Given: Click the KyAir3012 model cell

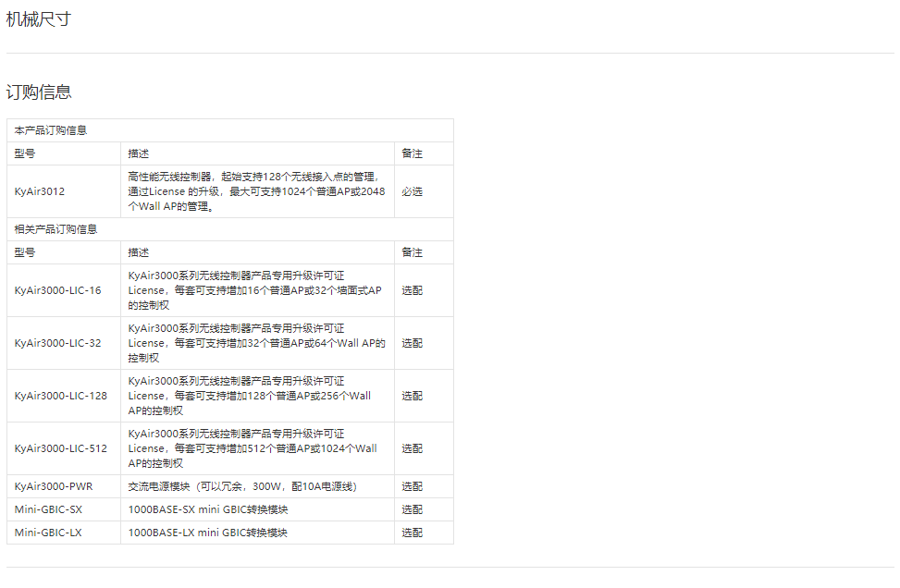Looking at the screenshot, I should point(40,191).
